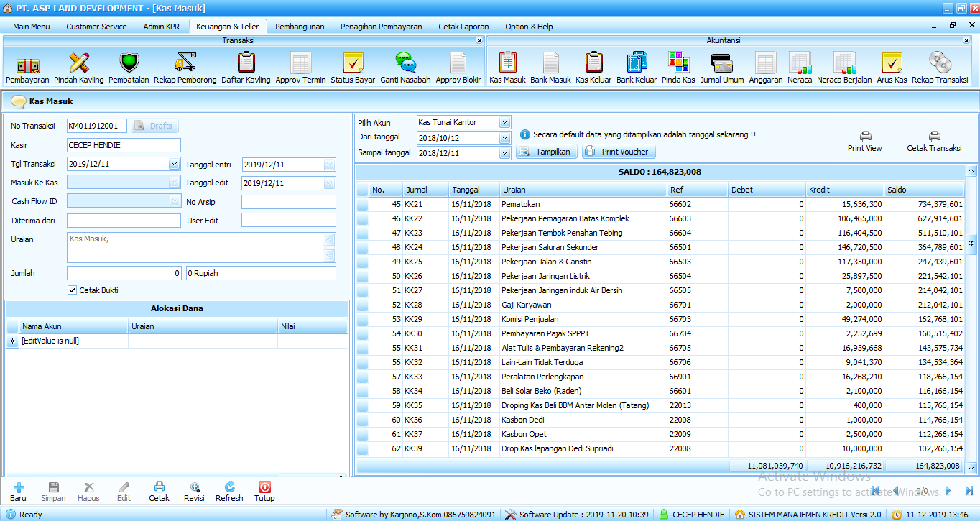Open Rekap Pemborong from the toolbar
This screenshot has width=980, height=521.
click(185, 64)
